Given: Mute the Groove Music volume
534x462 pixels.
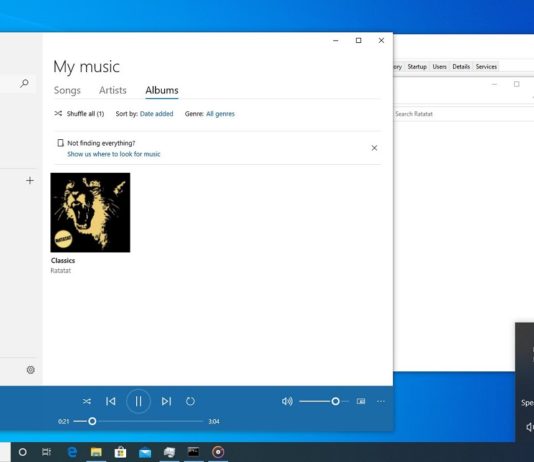Looking at the screenshot, I should point(287,401).
